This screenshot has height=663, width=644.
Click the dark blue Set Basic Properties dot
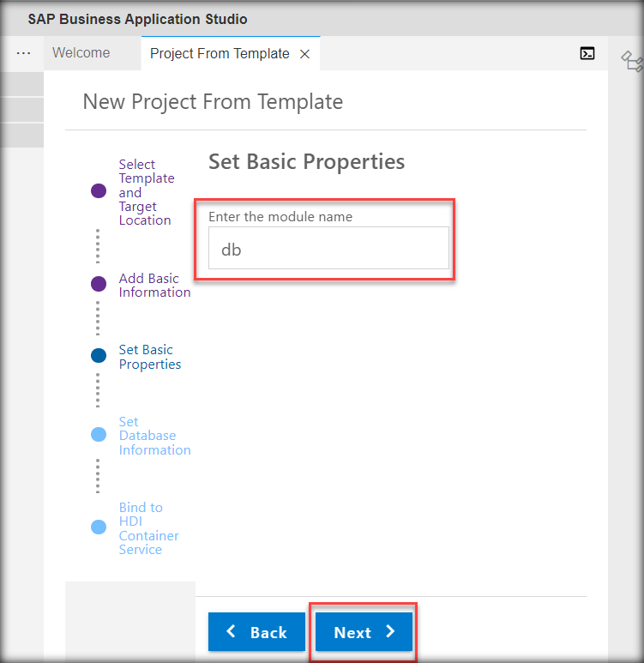click(99, 356)
